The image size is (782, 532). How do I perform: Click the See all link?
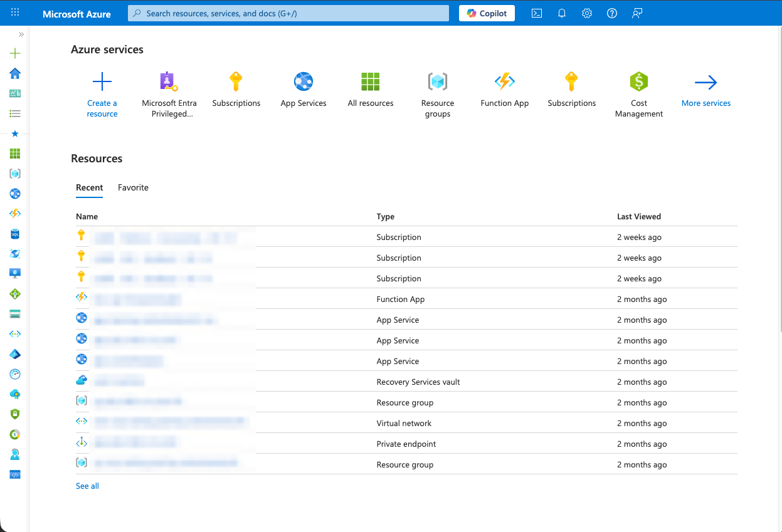[87, 486]
